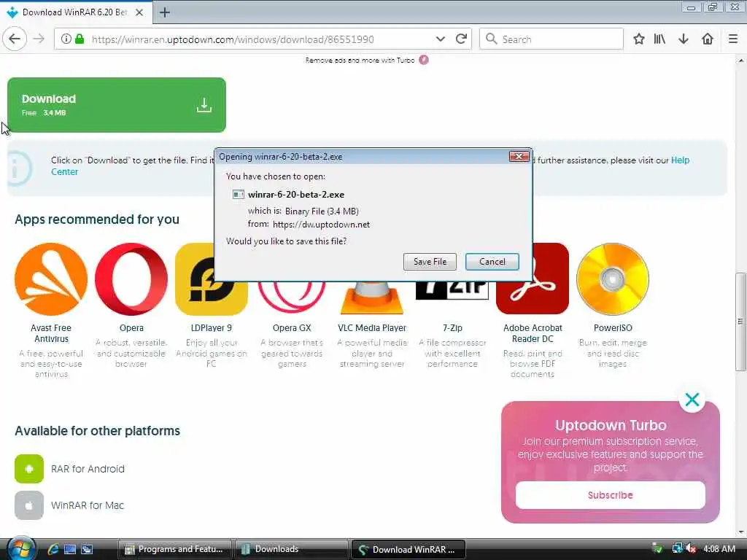This screenshot has width=747, height=560.
Task: Click Remove ads and more with Turbo
Action: tap(360, 60)
